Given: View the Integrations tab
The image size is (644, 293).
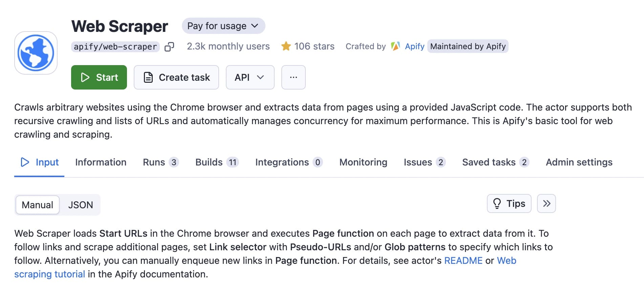Looking at the screenshot, I should [289, 162].
